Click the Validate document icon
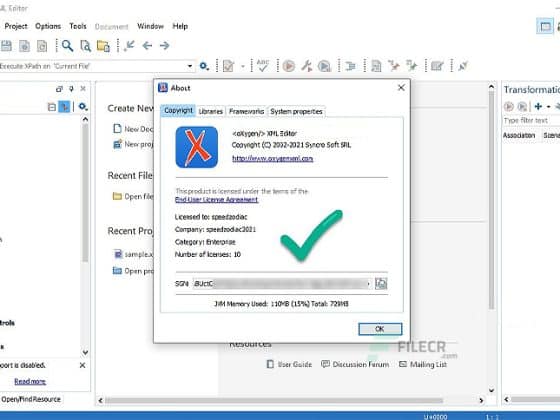 click(228, 66)
